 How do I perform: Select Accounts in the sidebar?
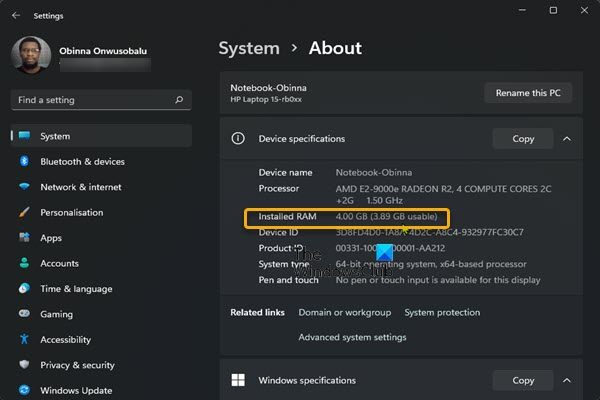101,263
